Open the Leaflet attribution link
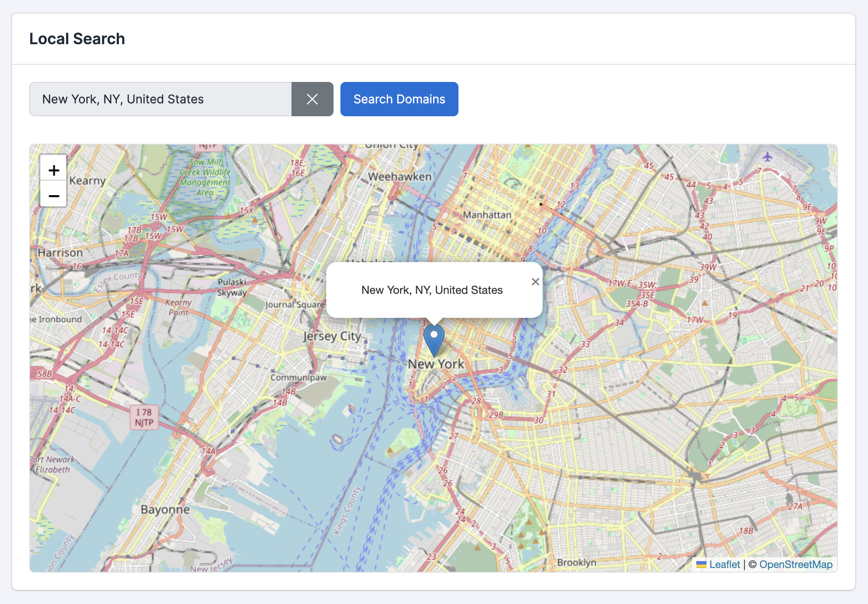 (724, 564)
